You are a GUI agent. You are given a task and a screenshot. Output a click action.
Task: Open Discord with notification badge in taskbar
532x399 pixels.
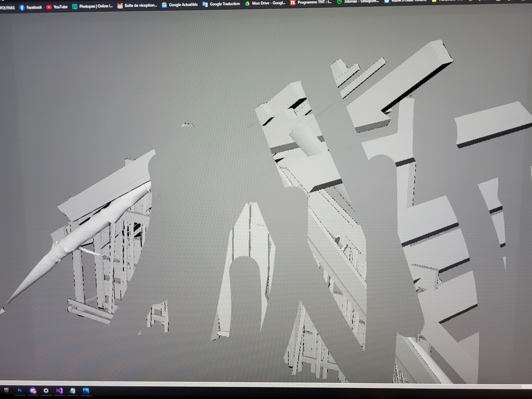[33, 390]
